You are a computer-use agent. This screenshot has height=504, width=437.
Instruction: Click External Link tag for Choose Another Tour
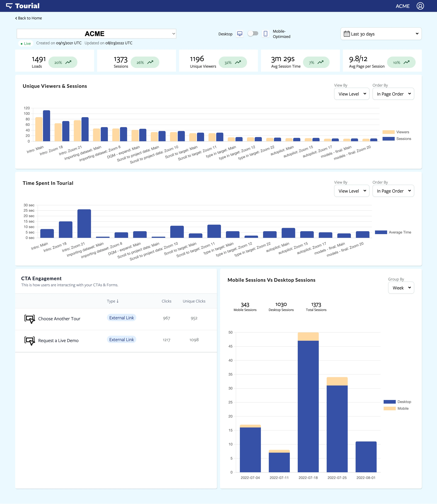121,318
